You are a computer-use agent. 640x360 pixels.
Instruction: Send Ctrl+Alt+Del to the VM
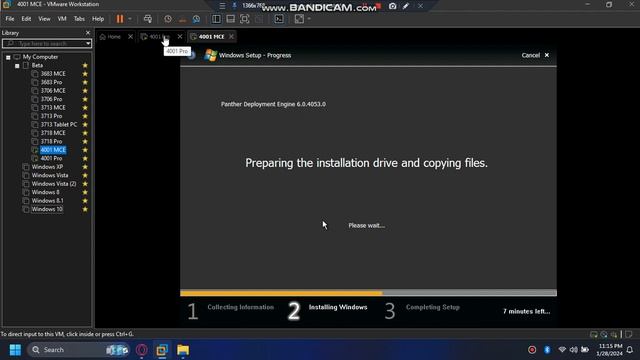(x=148, y=19)
